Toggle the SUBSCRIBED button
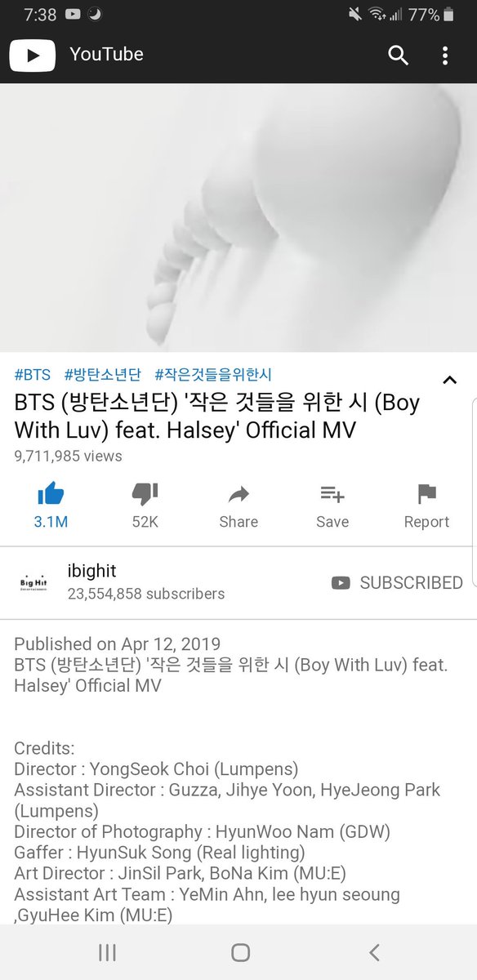Image resolution: width=477 pixels, height=980 pixels. [397, 582]
